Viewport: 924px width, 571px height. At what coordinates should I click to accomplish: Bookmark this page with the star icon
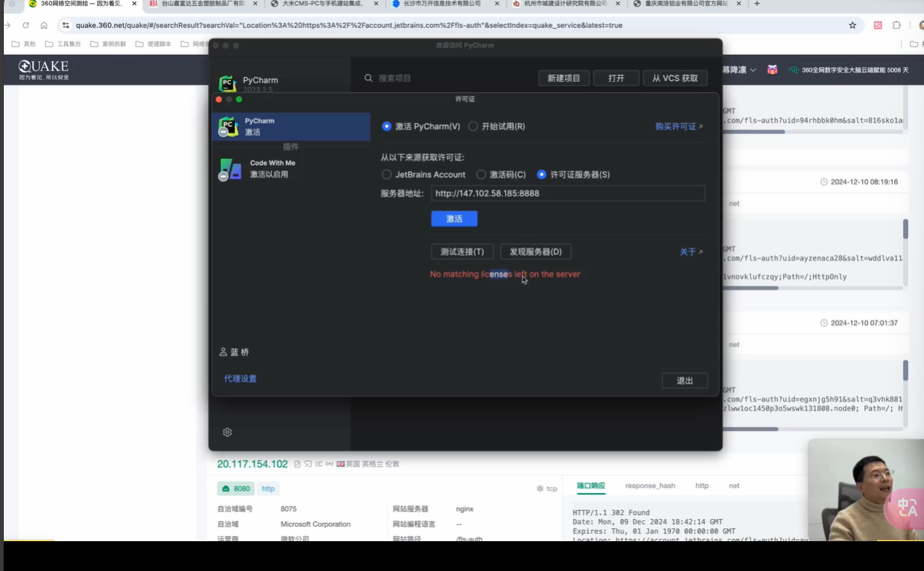[x=852, y=25]
